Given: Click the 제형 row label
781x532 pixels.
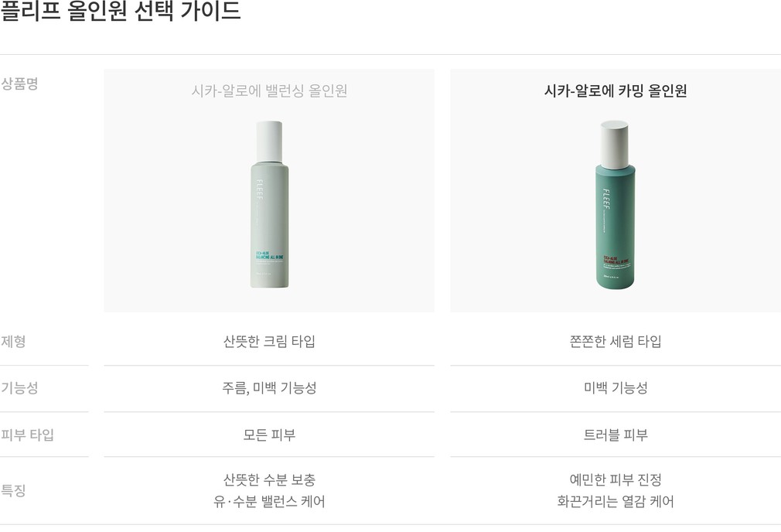Looking at the screenshot, I should [x=13, y=341].
